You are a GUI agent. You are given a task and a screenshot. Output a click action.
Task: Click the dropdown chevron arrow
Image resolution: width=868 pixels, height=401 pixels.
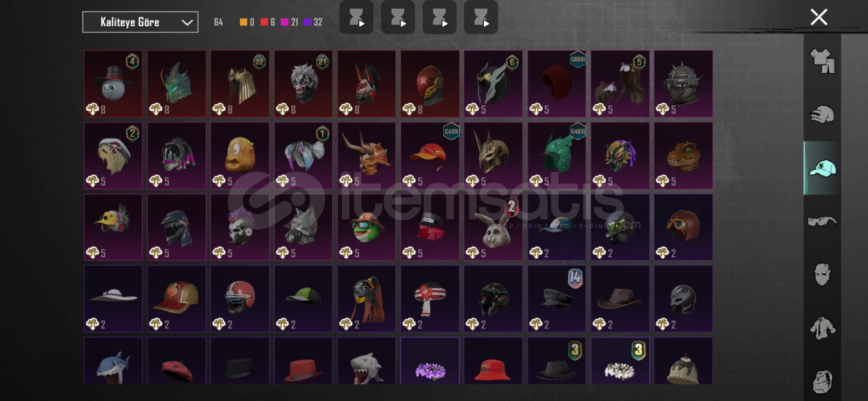[187, 23]
